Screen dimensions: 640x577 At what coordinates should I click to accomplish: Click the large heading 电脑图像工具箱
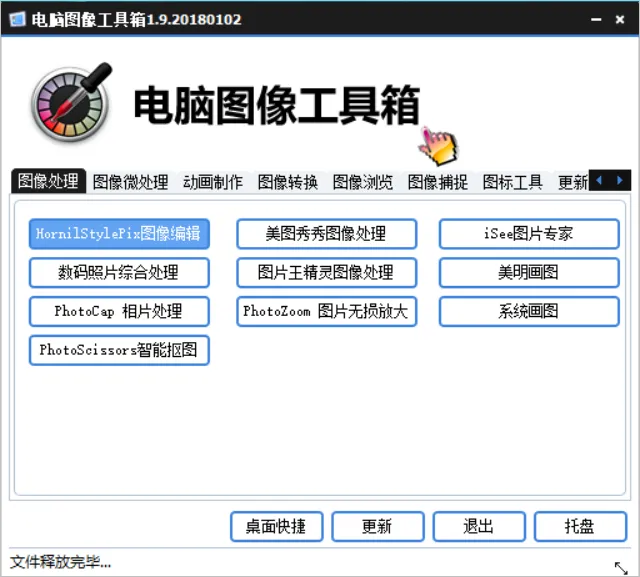(x=277, y=105)
